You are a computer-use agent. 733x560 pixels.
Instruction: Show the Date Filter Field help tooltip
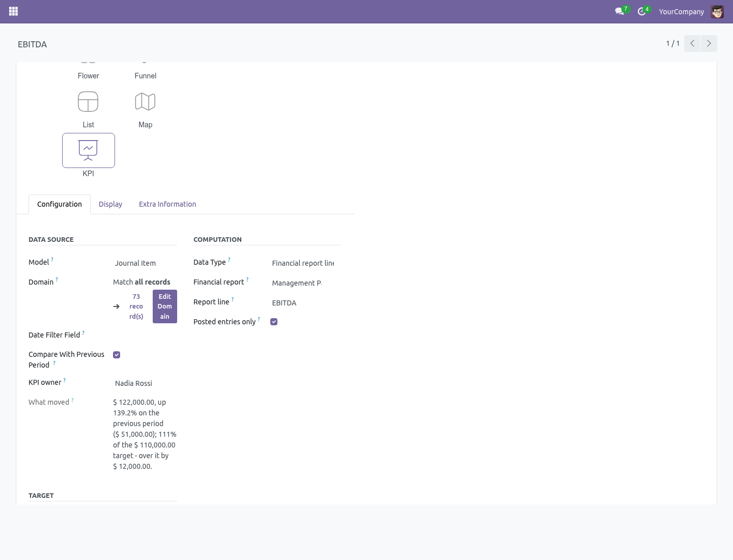[83, 332]
